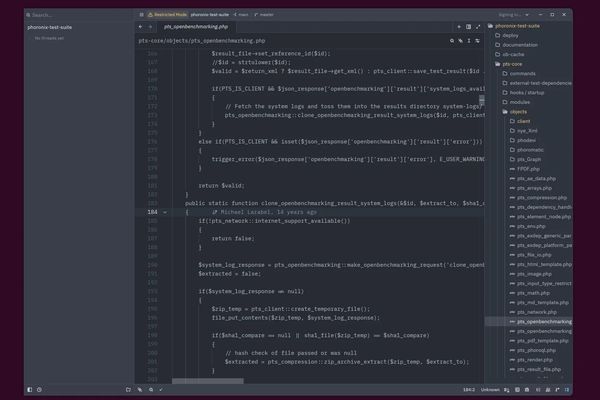
Task: Open pts_render.php in project panel
Action: [x=531, y=360]
